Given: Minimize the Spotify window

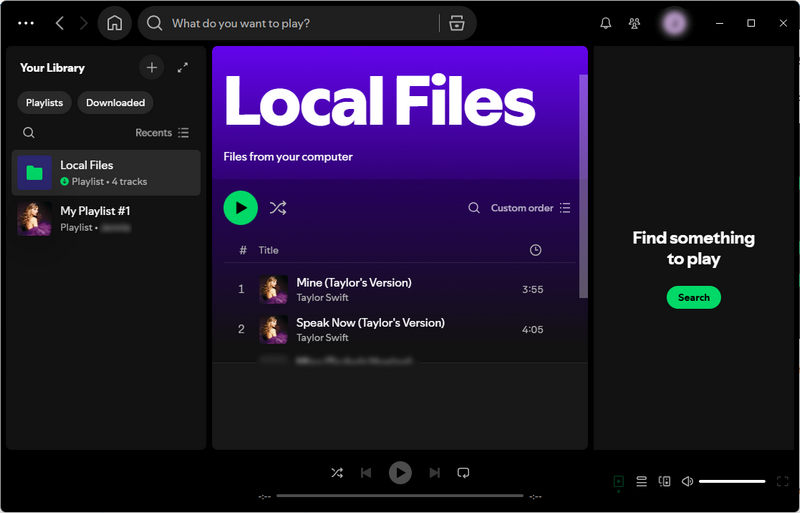Looking at the screenshot, I should pyautogui.click(x=719, y=23).
